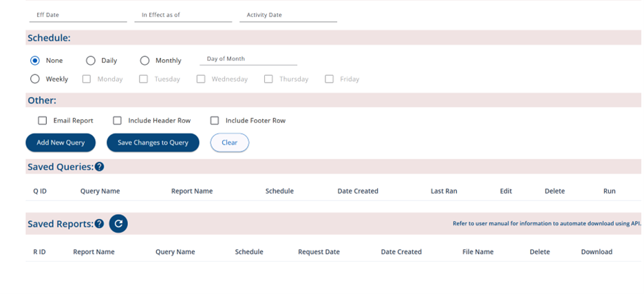Image resolution: width=644 pixels, height=294 pixels.
Task: Focus the In Effect as of field
Action: tap(183, 14)
